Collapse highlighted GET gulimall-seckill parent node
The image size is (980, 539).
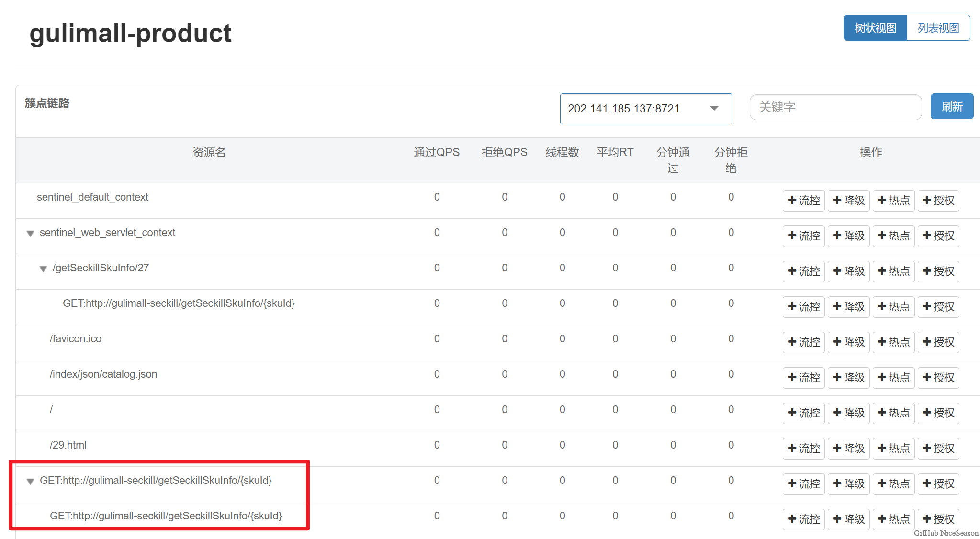(x=30, y=482)
